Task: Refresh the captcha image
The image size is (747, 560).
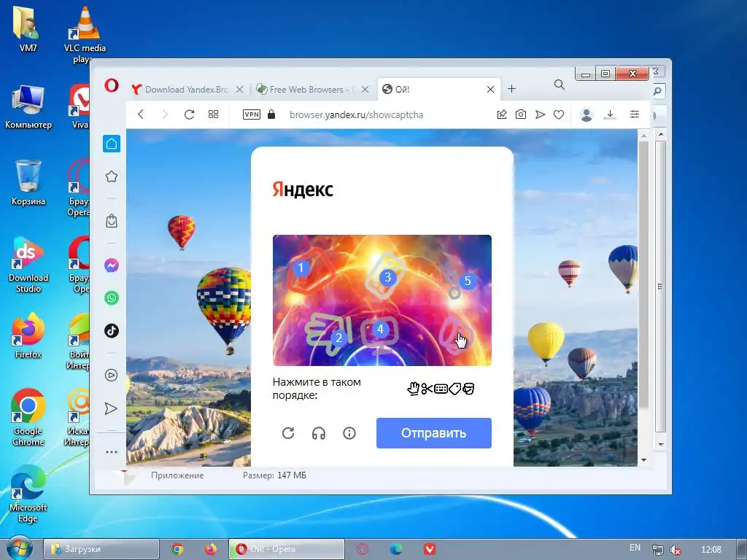Action: [x=288, y=433]
